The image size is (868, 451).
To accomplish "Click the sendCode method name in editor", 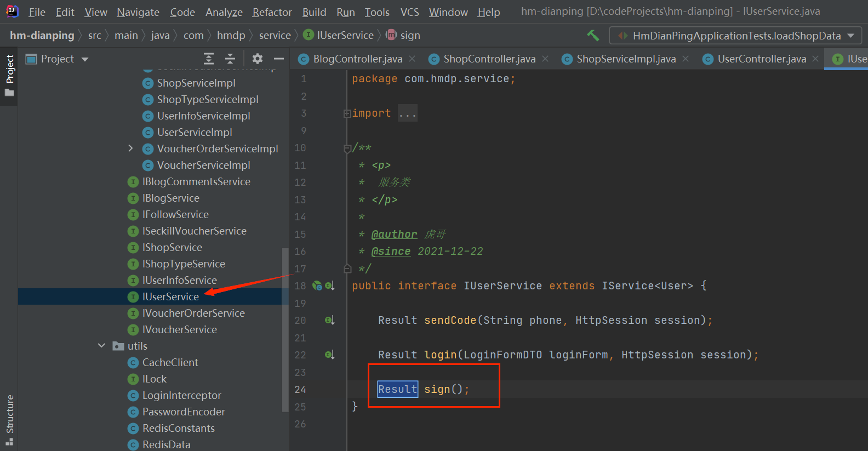I will click(450, 320).
